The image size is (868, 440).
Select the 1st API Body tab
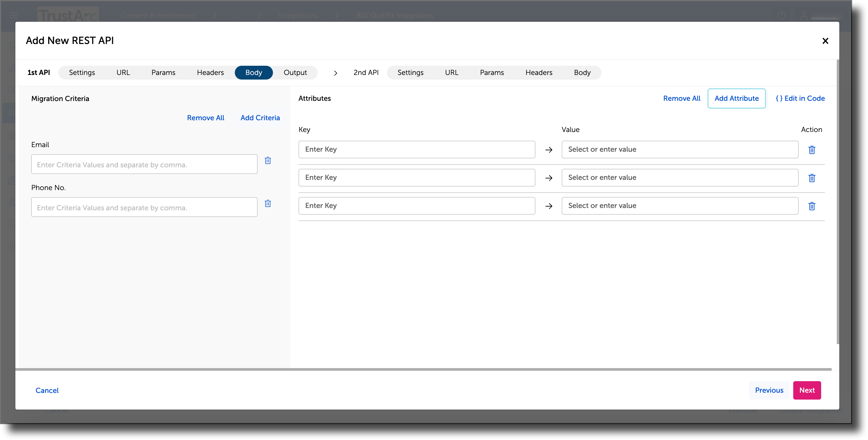click(254, 73)
